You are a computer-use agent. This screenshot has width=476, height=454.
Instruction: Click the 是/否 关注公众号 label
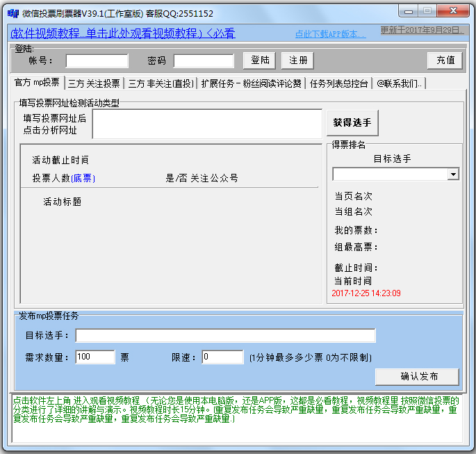[202, 178]
